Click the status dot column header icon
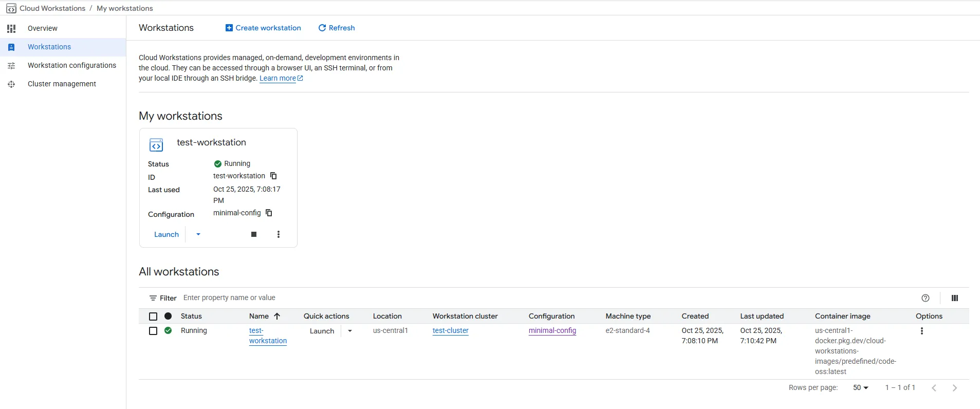The height and width of the screenshot is (409, 980). point(168,317)
